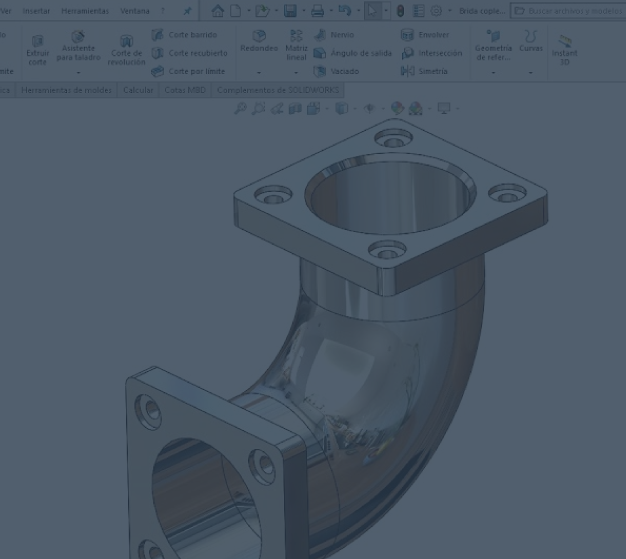Switch to the Calcular tab
The width and height of the screenshot is (626, 559).
tap(138, 90)
